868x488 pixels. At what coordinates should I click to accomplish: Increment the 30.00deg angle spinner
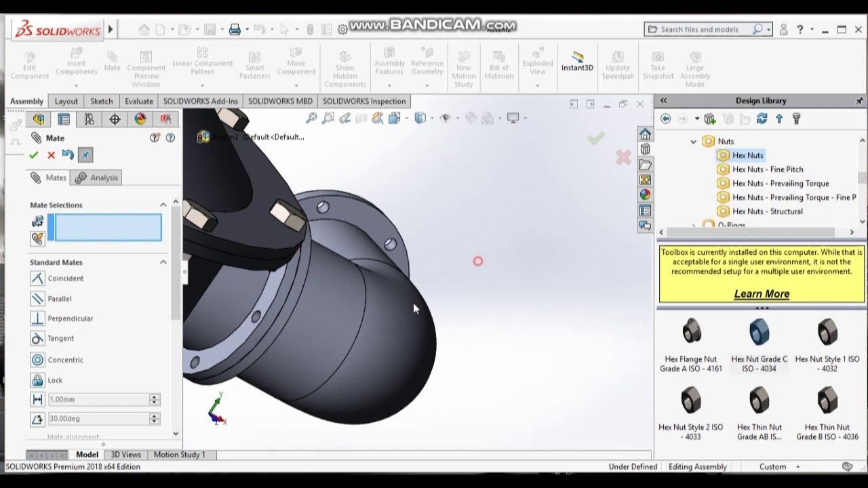[154, 415]
